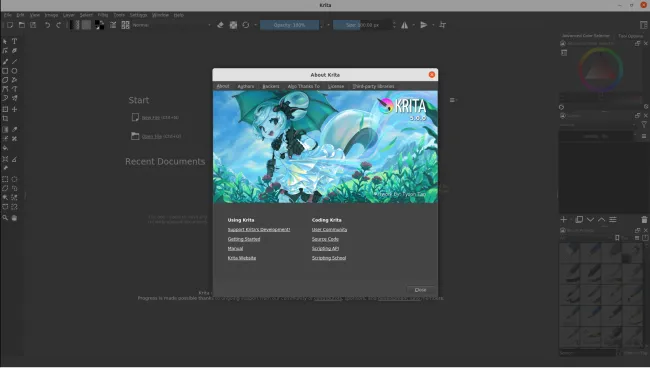
Task: Expand the layer filter funnel menu
Action: click(644, 124)
